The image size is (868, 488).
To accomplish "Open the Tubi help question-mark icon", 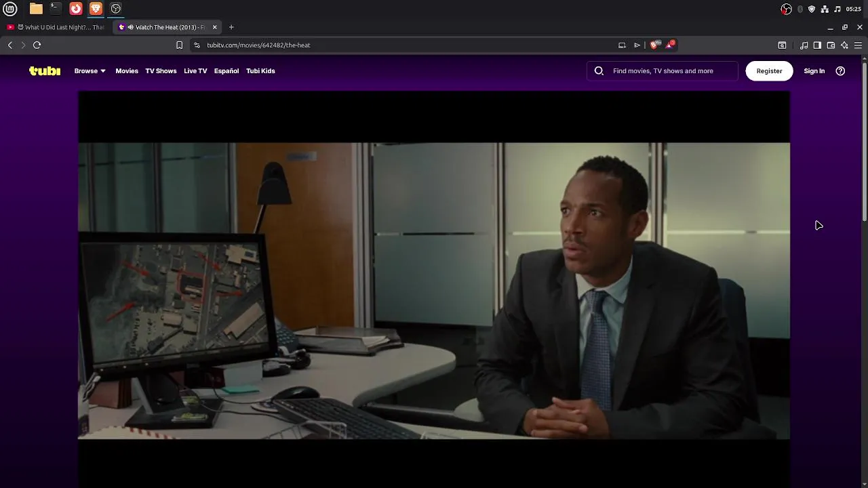I will click(x=840, y=70).
